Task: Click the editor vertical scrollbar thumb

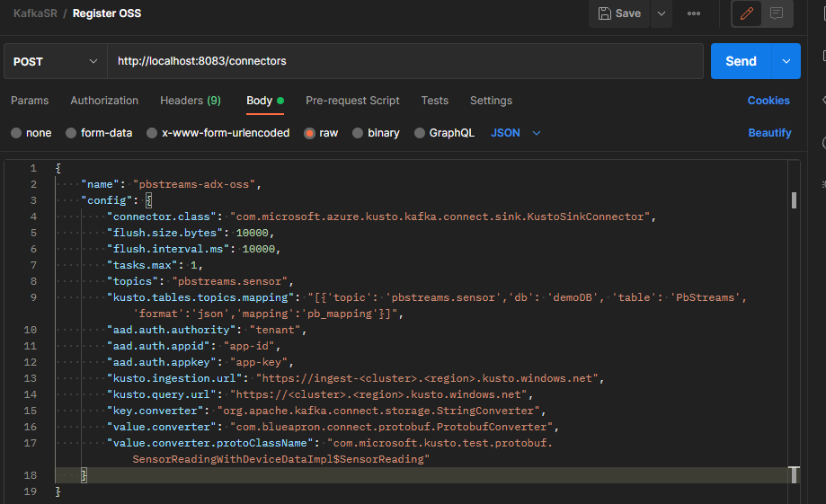Action: pyautogui.click(x=794, y=200)
